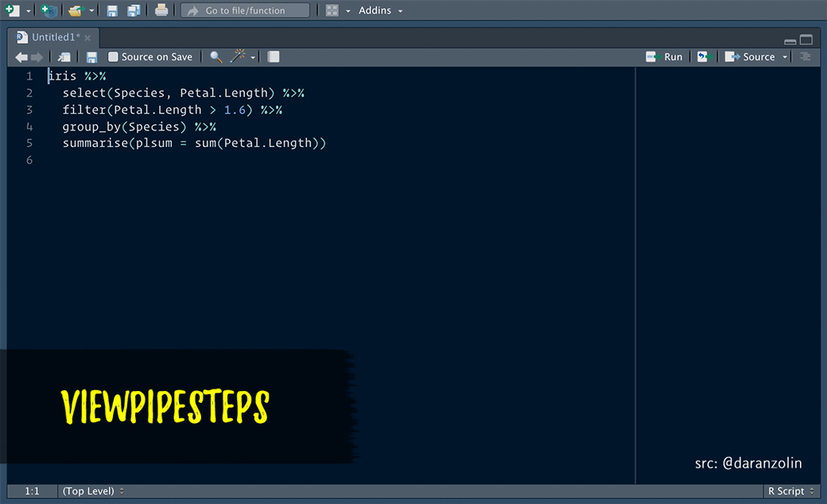Run the selected code

(x=665, y=56)
